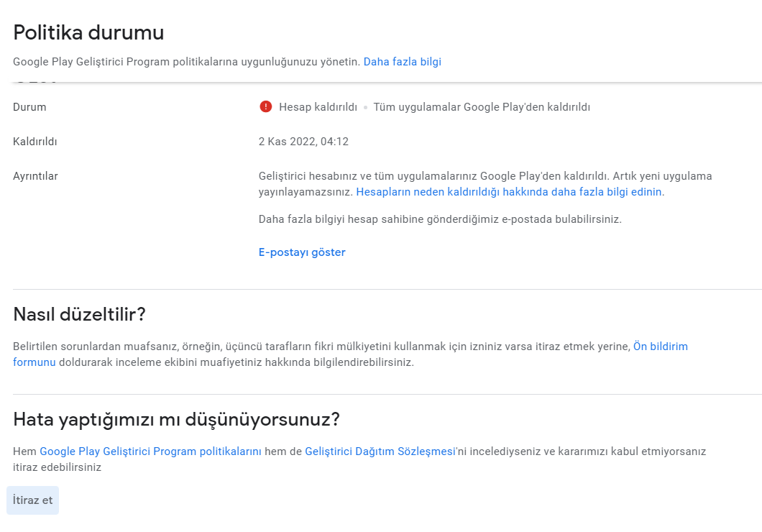Click sentence 'Daha fazla bilgiyi hesap sahibine gönderdiğimiz e-postada bulabilirsiniz'

[x=440, y=219]
